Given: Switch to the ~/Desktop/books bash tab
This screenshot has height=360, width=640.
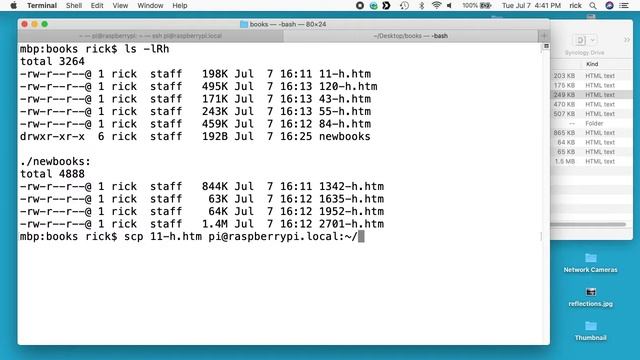Looking at the screenshot, I should (x=411, y=36).
